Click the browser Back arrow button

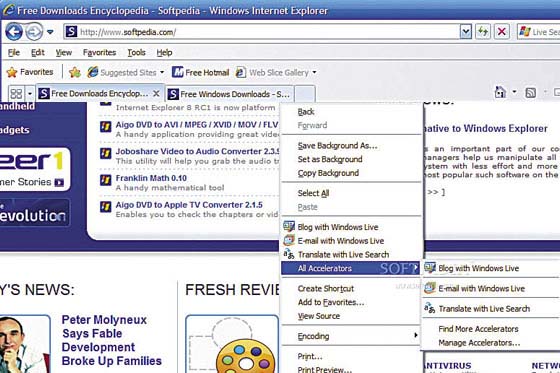coord(14,32)
